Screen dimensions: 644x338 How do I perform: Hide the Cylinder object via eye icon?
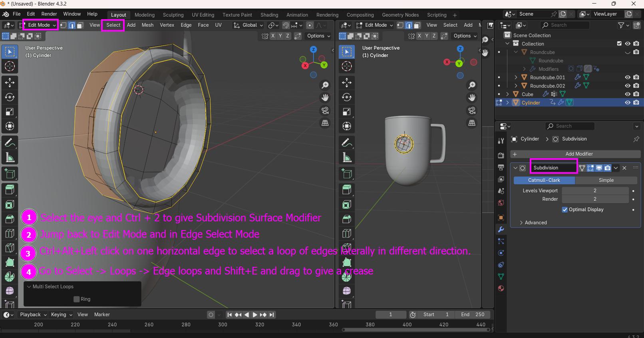628,103
